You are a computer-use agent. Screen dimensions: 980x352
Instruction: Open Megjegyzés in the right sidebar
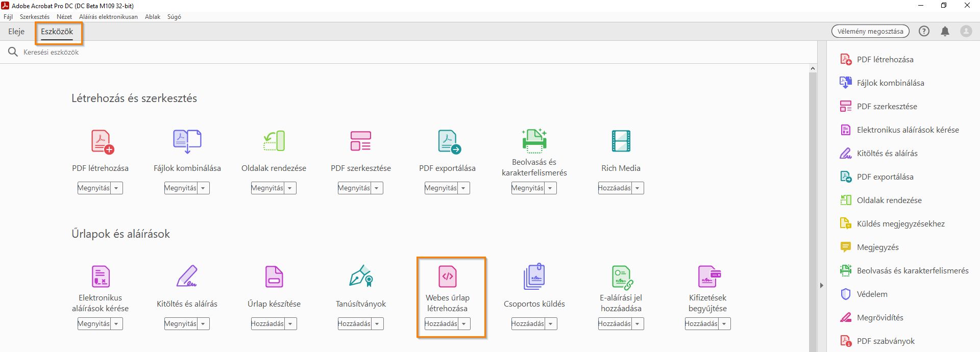click(869, 247)
